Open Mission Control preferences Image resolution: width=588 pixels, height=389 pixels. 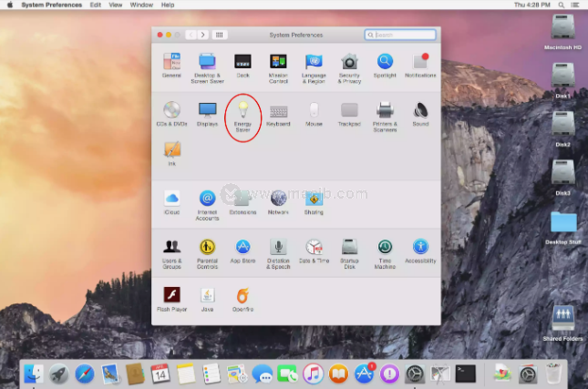(x=278, y=67)
